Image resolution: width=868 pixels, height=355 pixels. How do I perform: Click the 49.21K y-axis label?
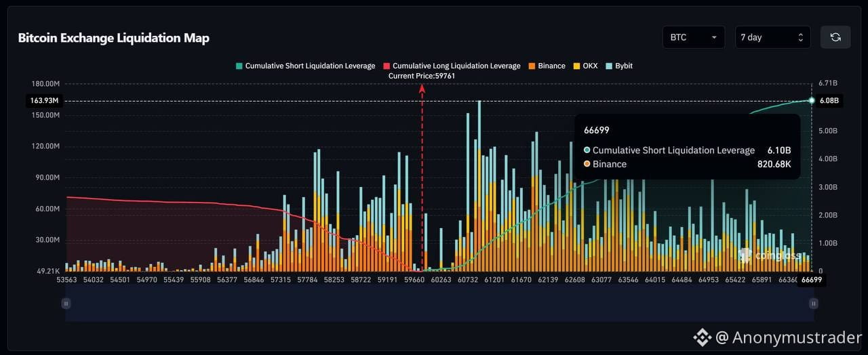click(48, 271)
